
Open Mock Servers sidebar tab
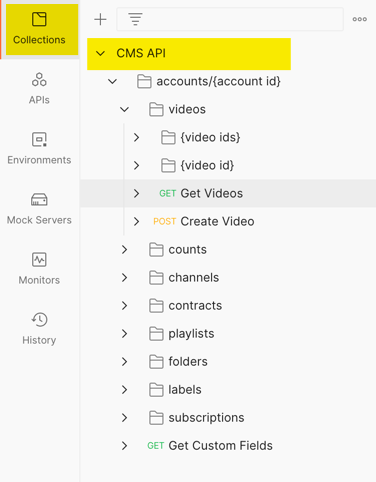[39, 209]
